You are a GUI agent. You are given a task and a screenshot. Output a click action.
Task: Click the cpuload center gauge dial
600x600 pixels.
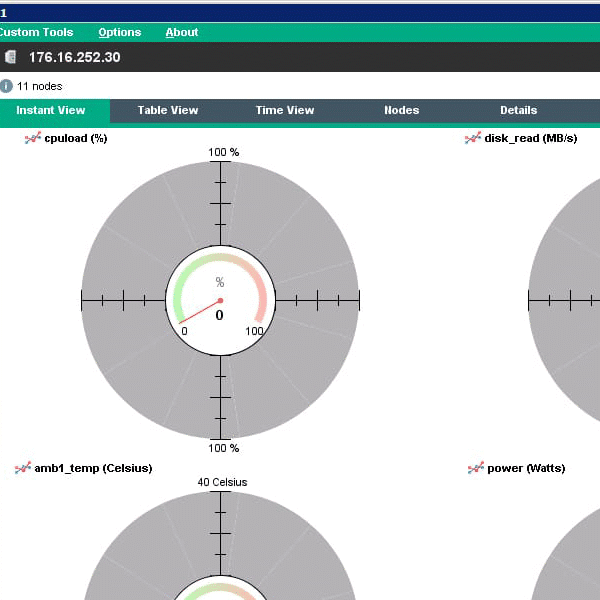(220, 300)
